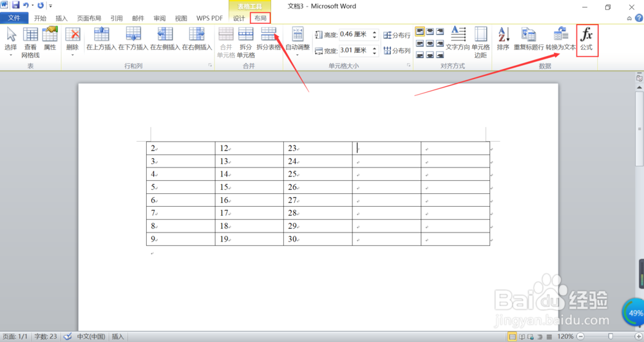644x342 pixels.
Task: Switch to the Page Layout (页面布局) tab
Action: pos(89,18)
